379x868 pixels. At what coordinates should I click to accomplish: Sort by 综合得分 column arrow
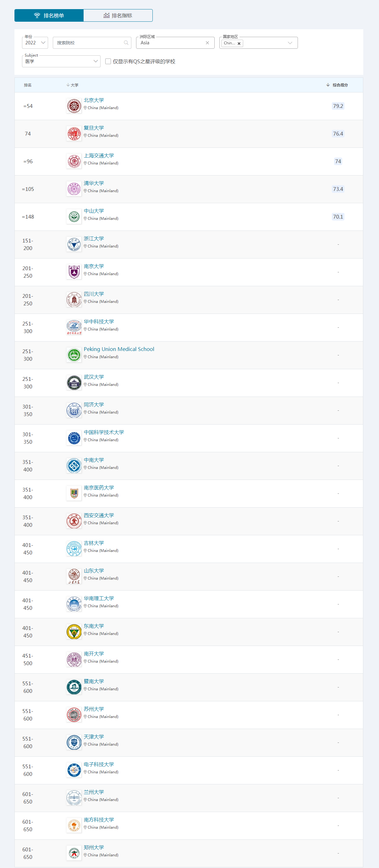tap(328, 85)
